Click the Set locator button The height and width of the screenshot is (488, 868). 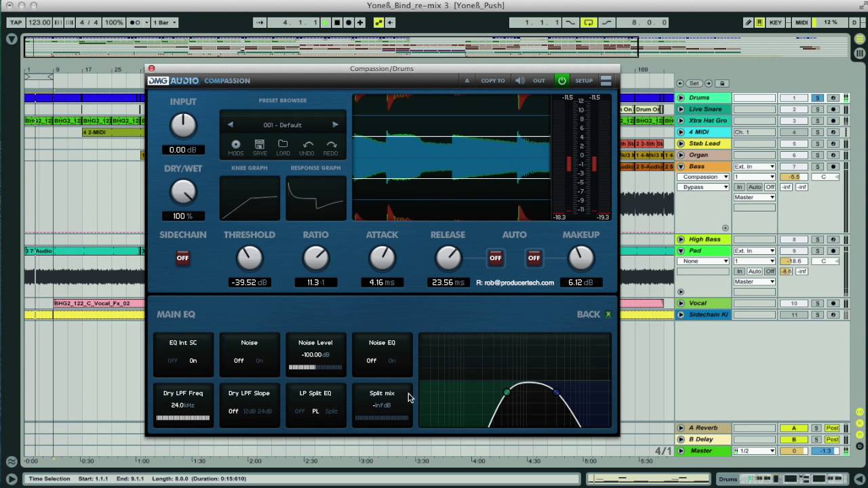(x=694, y=83)
